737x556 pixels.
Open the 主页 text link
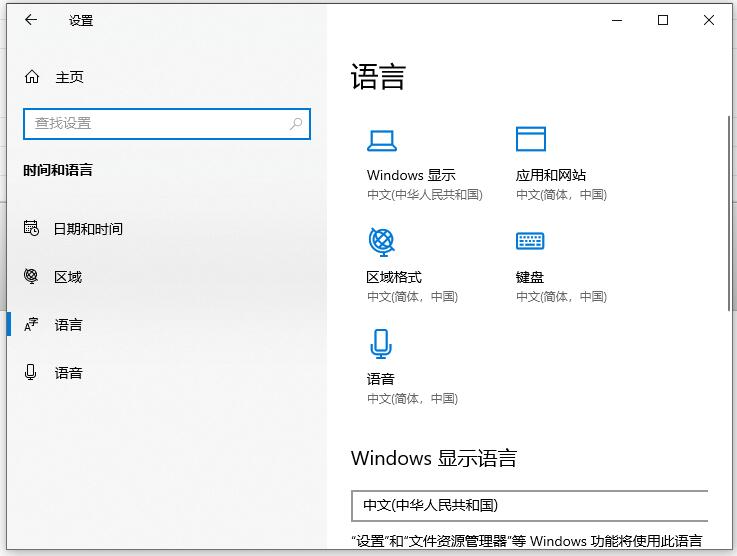[69, 77]
